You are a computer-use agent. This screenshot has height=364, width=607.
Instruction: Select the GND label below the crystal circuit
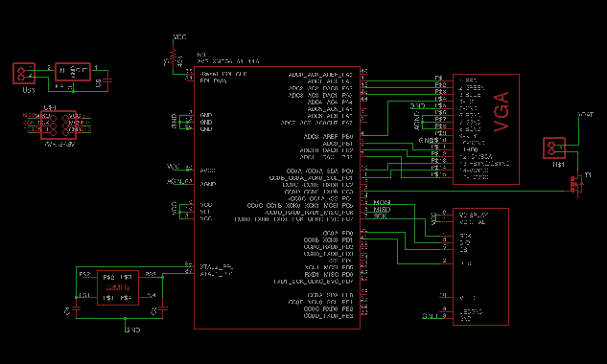click(x=132, y=330)
